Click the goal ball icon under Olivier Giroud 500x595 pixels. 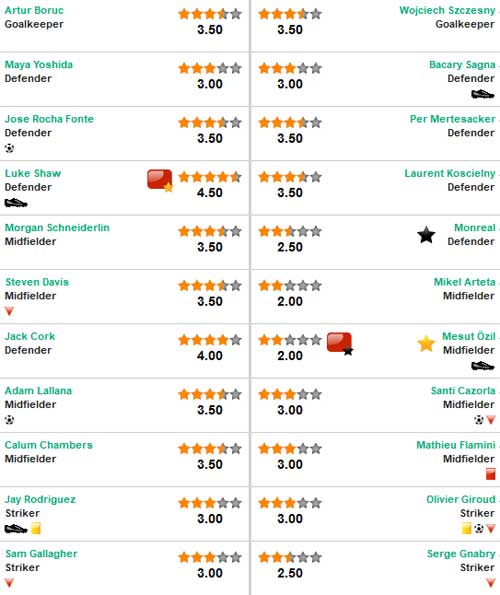pyautogui.click(x=479, y=528)
